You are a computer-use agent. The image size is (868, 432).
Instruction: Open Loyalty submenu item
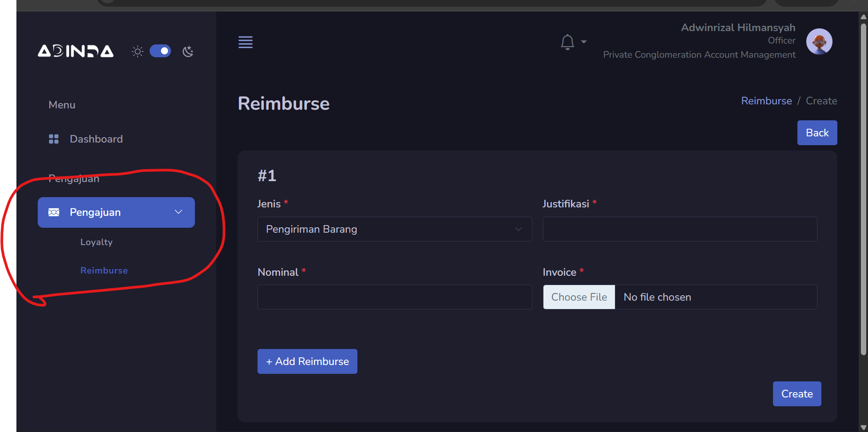point(96,242)
